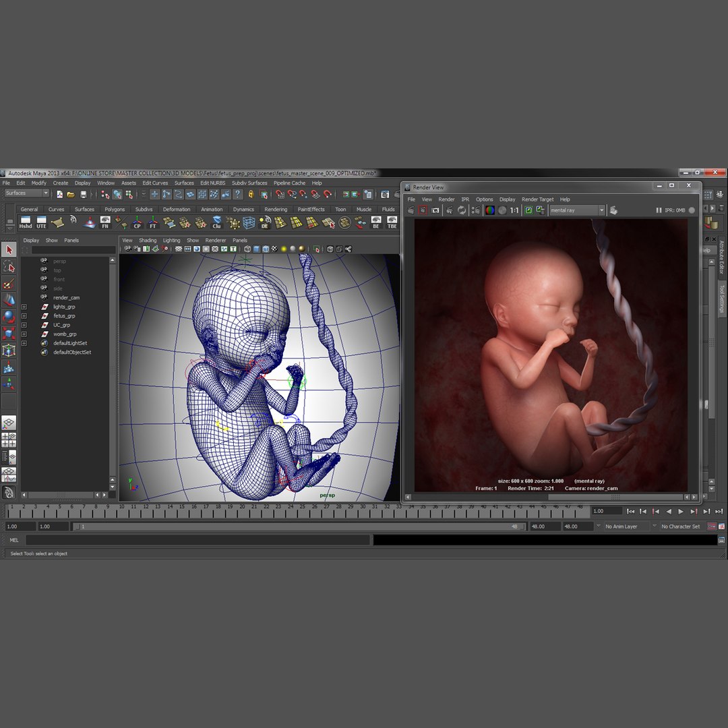Click the DE shelf button
Viewport: 728px width, 728px height.
point(265,222)
